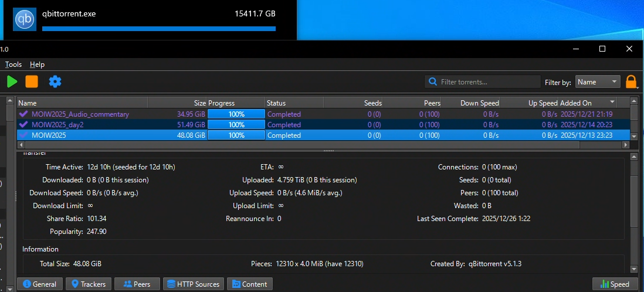Sort by the Seeds column header
644x292 pixels.
pyautogui.click(x=353, y=103)
